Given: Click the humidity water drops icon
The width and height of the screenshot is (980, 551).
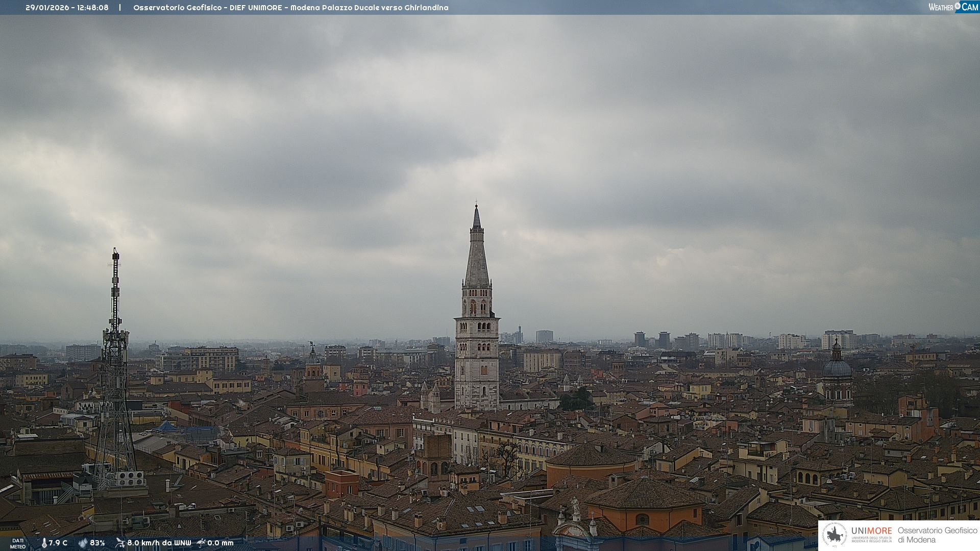Looking at the screenshot, I should pos(83,543).
